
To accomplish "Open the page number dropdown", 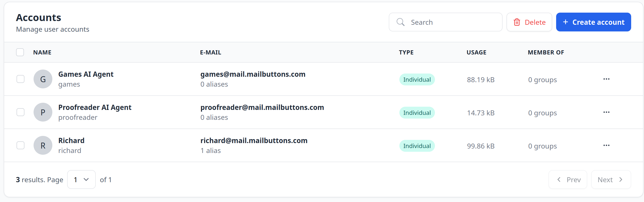I will coord(81,179).
